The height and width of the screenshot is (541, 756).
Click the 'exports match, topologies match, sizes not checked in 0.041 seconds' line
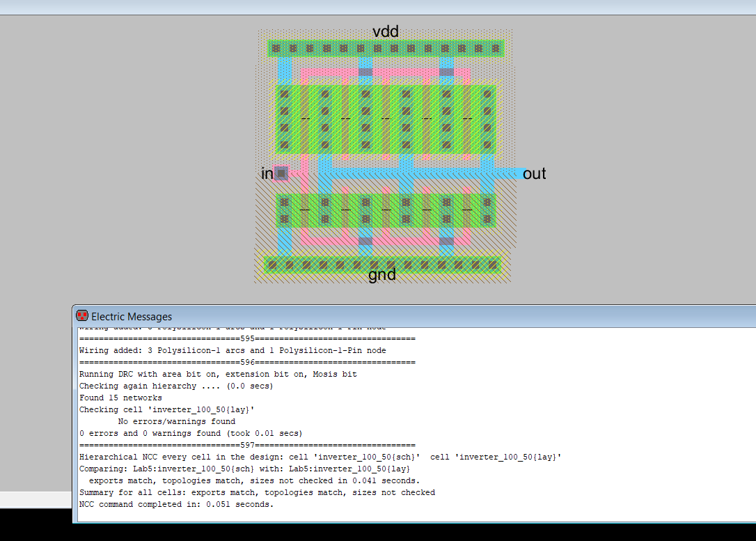tap(254, 480)
